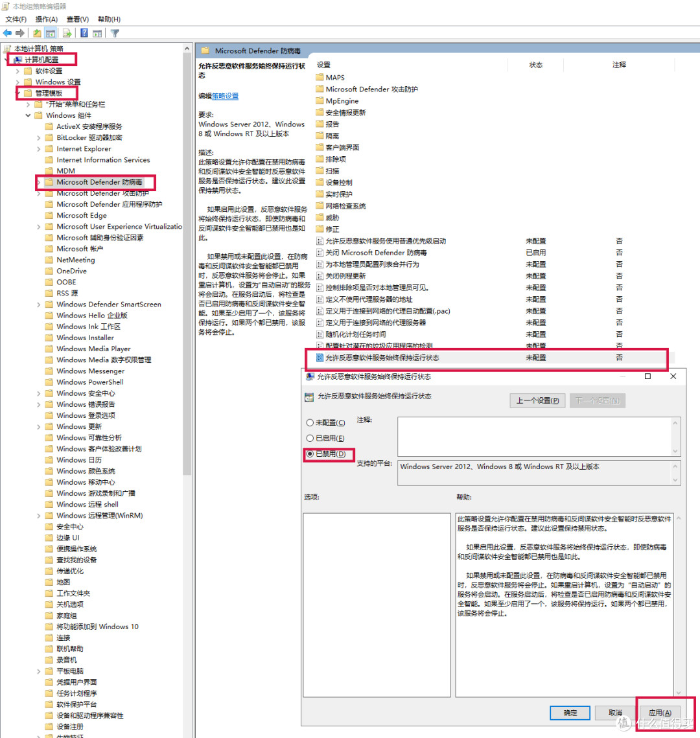This screenshot has height=738, width=700.
Task: Click 已启用 status of 关闭 Microsoft Defender 防病毒
Action: (536, 253)
